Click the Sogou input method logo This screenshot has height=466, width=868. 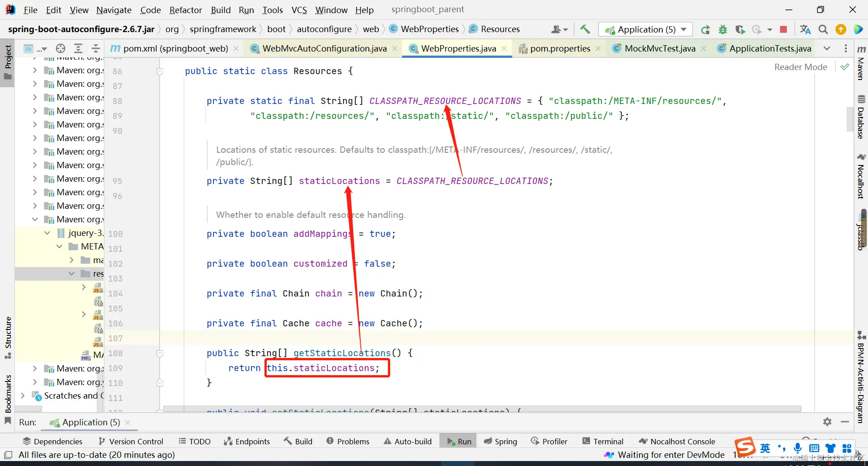745,447
